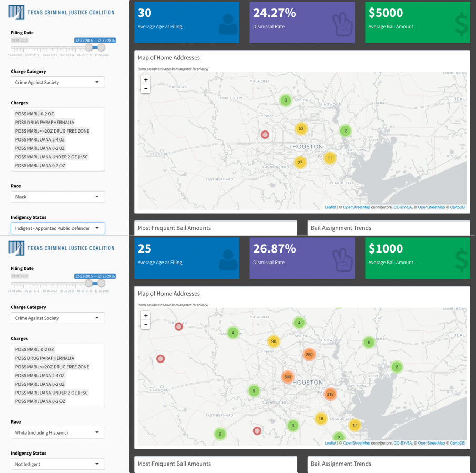The height and width of the screenshot is (473, 476).
Task: Click the yellow 27 cluster marker
Action: click(x=300, y=163)
